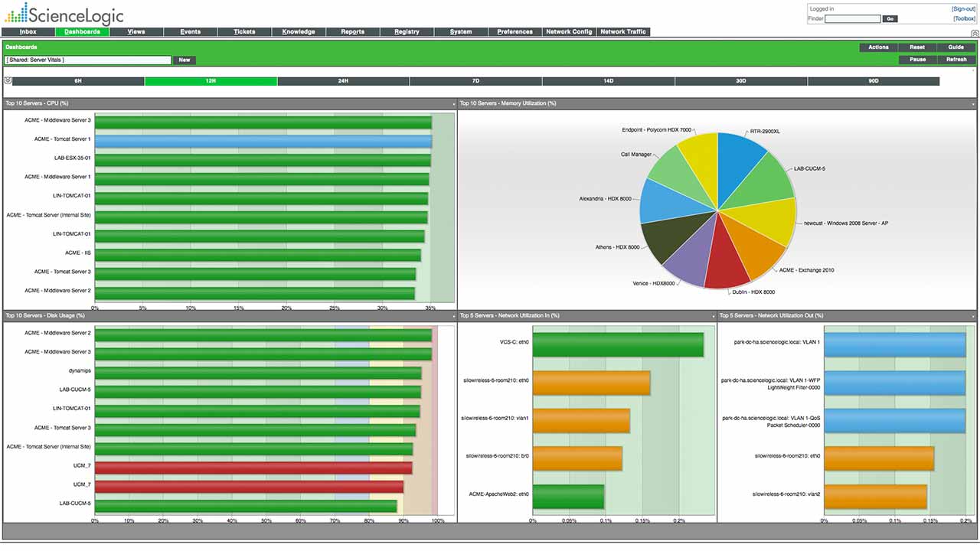Create a new dashboard with the New button
This screenshot has height=551, width=980.
tap(185, 60)
